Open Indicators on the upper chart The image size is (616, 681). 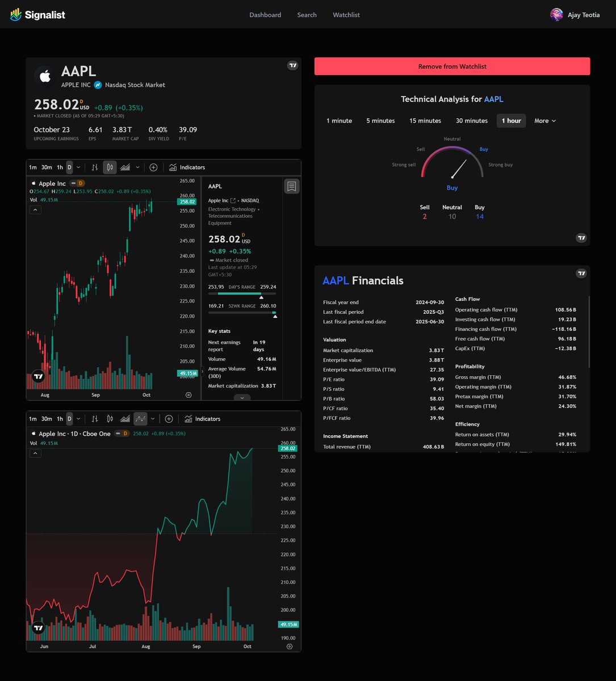[x=187, y=167]
